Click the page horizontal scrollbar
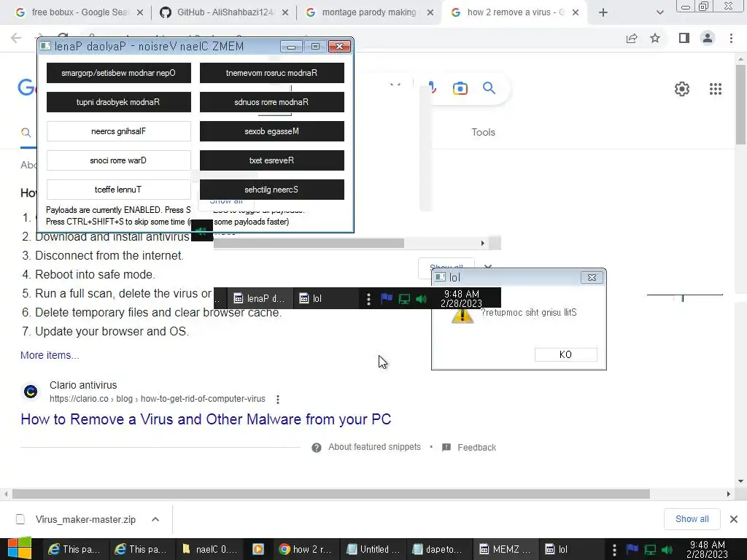 point(330,494)
